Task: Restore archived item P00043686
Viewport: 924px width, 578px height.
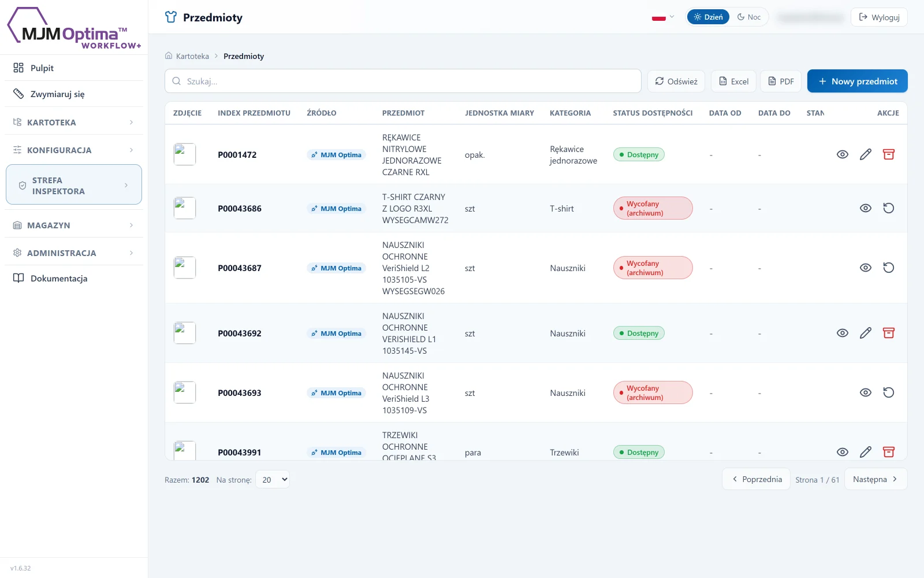Action: tap(889, 208)
